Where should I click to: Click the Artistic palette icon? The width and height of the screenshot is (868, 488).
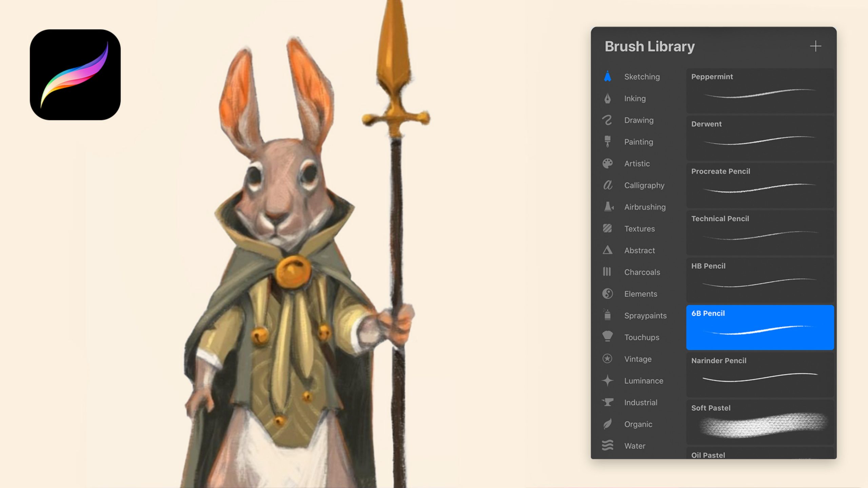[607, 163]
